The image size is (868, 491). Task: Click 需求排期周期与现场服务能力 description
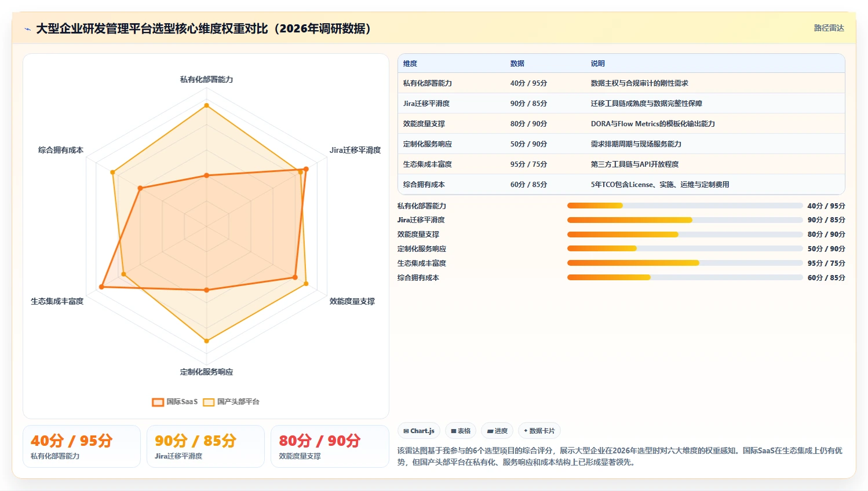636,144
